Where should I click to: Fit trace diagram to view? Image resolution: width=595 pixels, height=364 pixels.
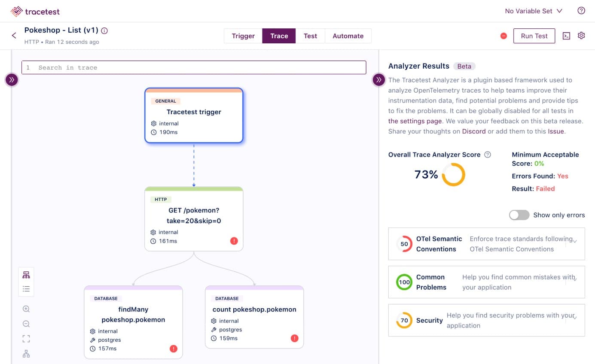pos(26,339)
